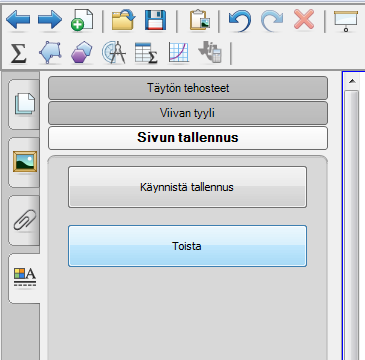Open a file with the folder icon

pyautogui.click(x=124, y=20)
